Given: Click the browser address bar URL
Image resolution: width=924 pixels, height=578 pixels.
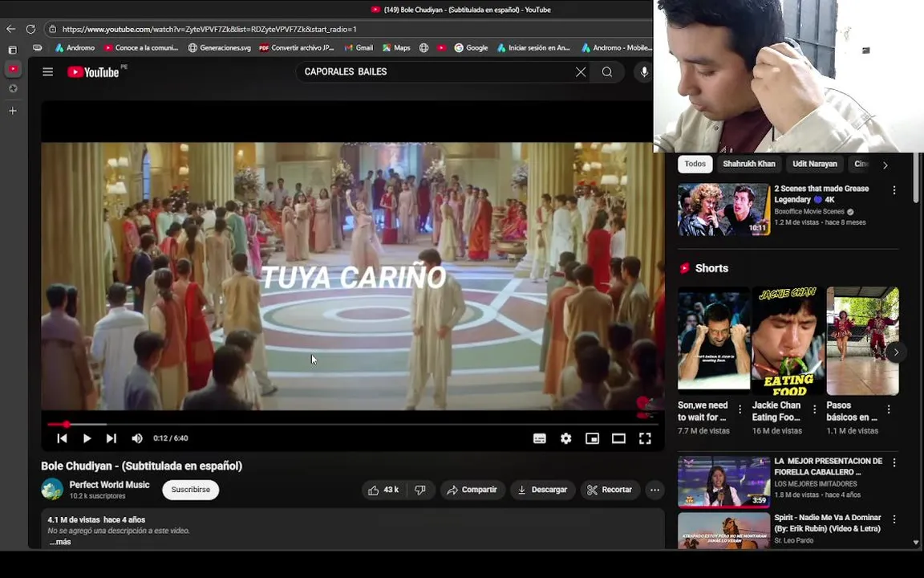Looking at the screenshot, I should pyautogui.click(x=209, y=29).
